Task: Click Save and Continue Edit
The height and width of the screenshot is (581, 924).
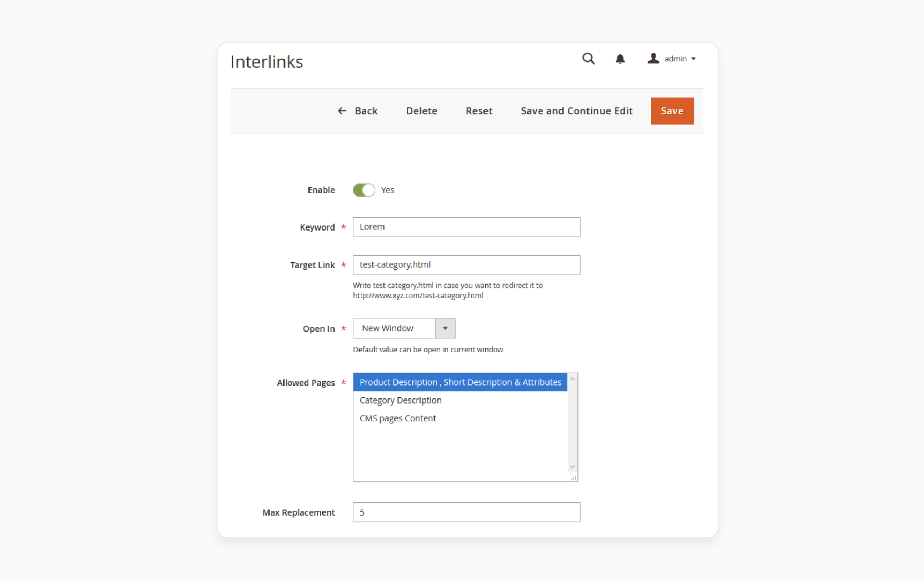Action: pos(576,111)
